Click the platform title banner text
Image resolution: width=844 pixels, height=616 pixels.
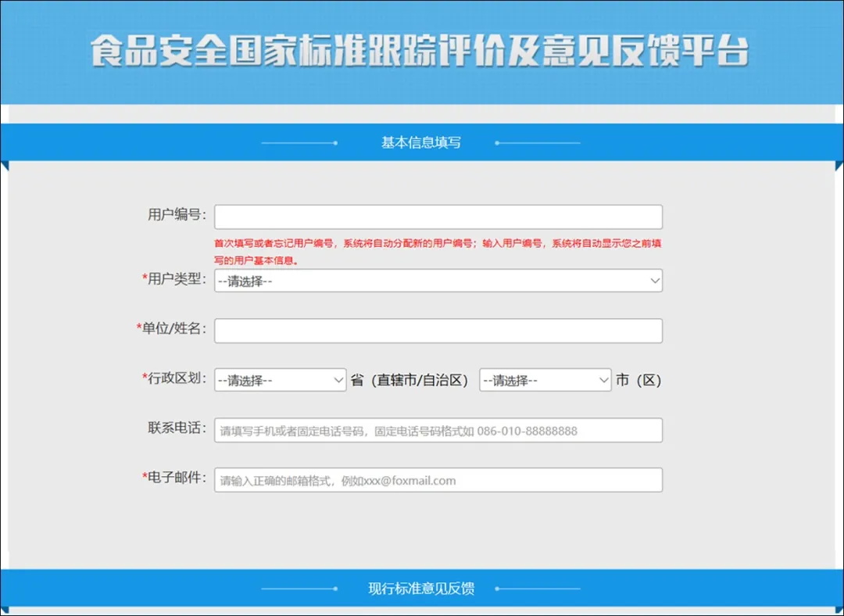coord(420,51)
